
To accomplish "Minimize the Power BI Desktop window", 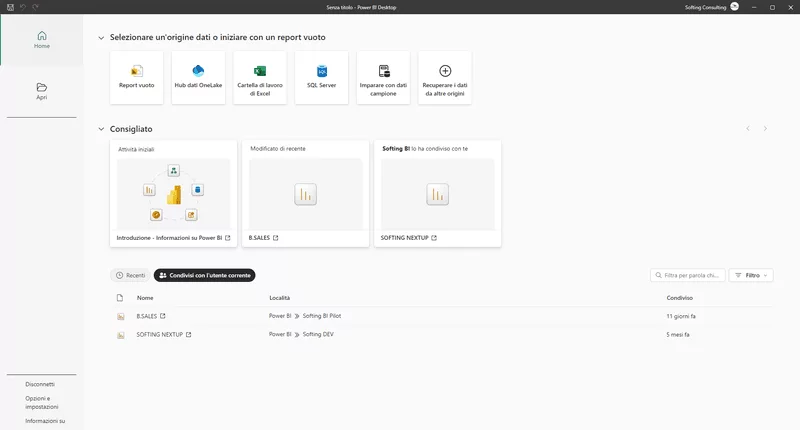I will tap(754, 7).
